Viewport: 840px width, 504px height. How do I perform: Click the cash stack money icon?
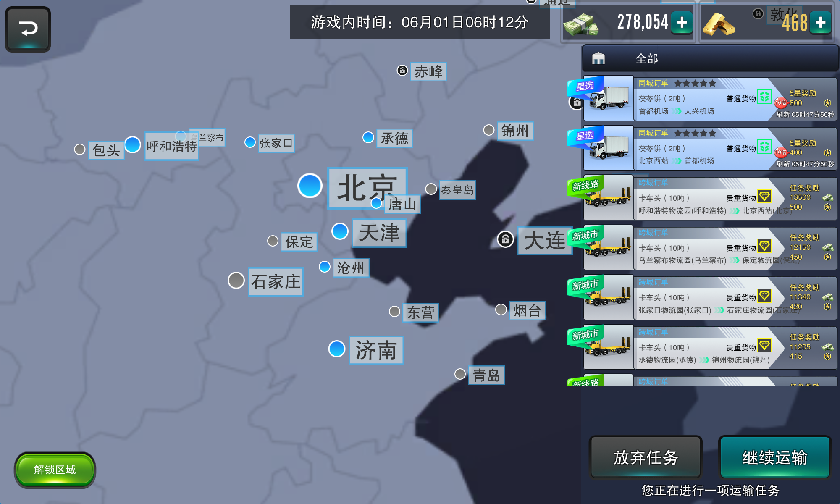pos(581,24)
